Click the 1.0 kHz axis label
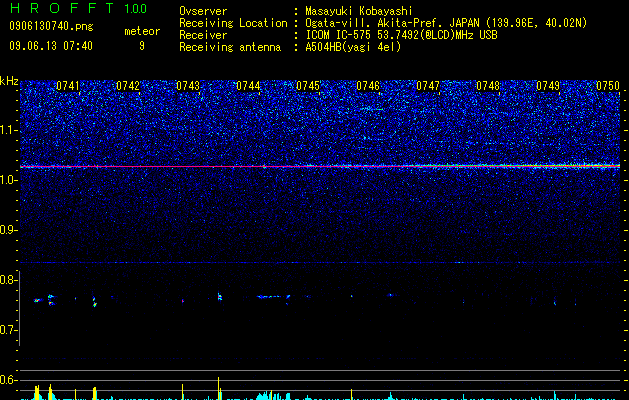Viewport: 629px width, 400px height. pyautogui.click(x=8, y=180)
